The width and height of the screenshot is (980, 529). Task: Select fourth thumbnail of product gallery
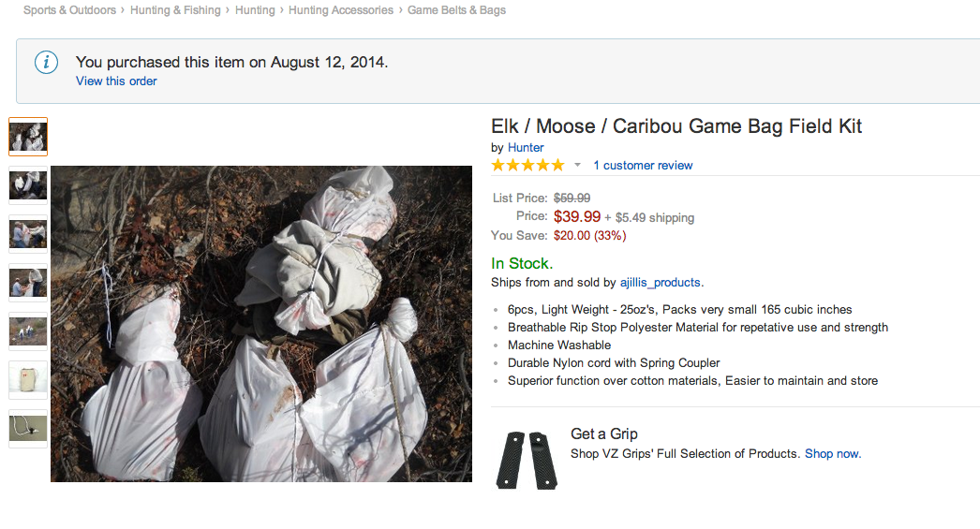click(x=28, y=282)
